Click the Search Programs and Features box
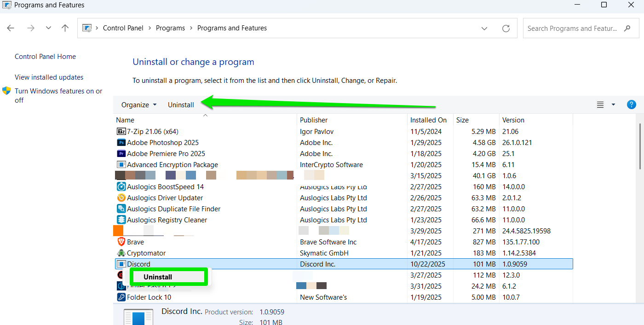 [573, 29]
